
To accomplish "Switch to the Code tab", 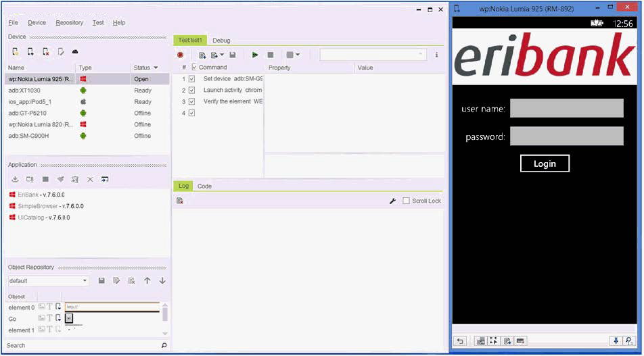I will pos(204,186).
